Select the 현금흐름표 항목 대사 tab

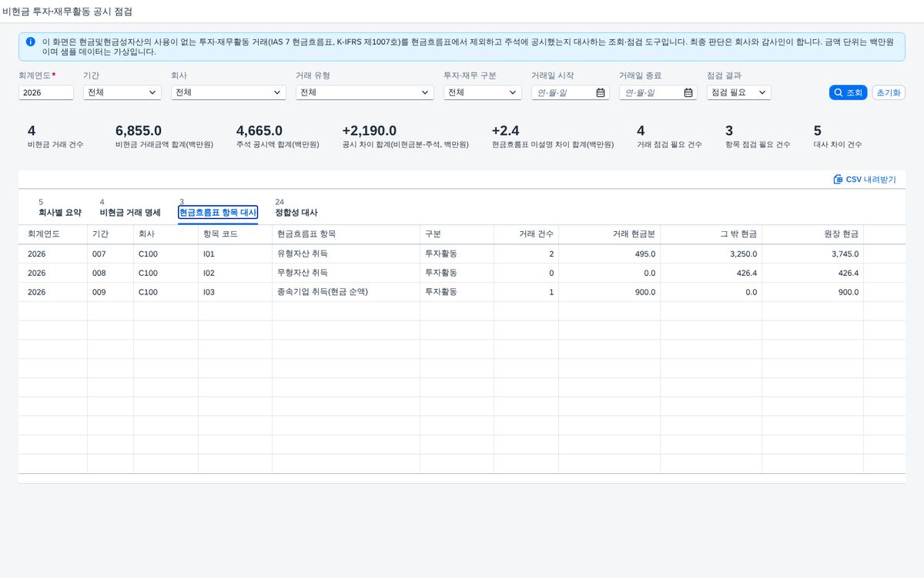click(218, 212)
